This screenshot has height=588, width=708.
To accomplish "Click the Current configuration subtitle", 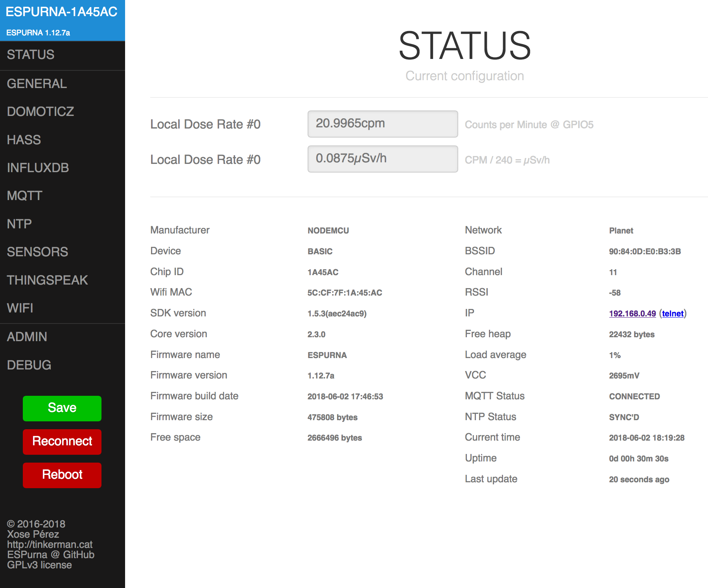I will pyautogui.click(x=465, y=76).
